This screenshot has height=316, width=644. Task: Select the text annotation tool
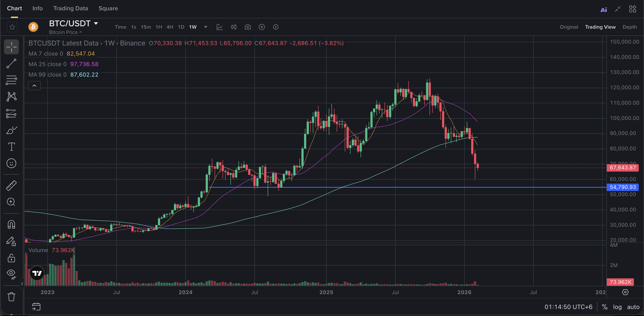[x=11, y=147]
